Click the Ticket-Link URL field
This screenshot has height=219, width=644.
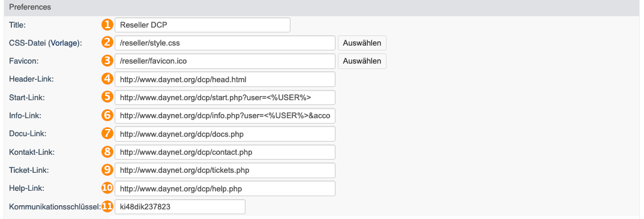click(225, 170)
